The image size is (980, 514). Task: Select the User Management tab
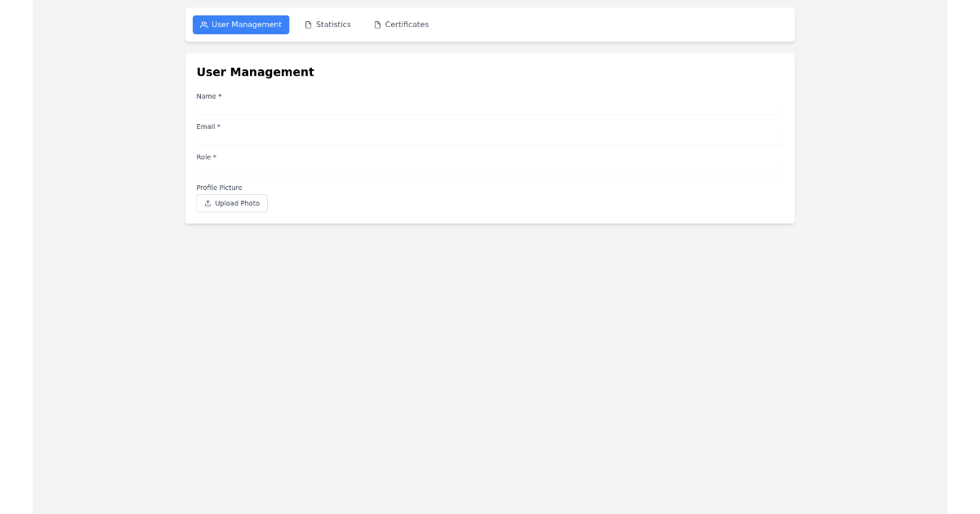[241, 24]
